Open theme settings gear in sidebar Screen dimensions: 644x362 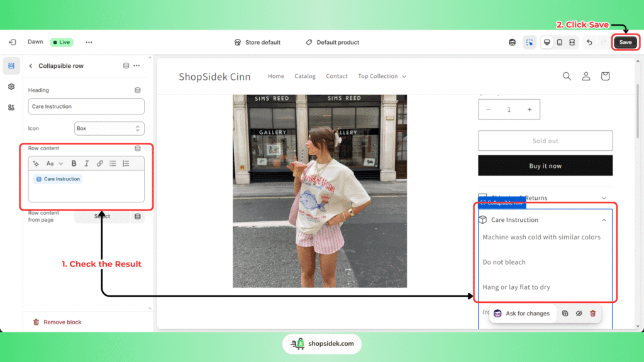click(x=11, y=87)
